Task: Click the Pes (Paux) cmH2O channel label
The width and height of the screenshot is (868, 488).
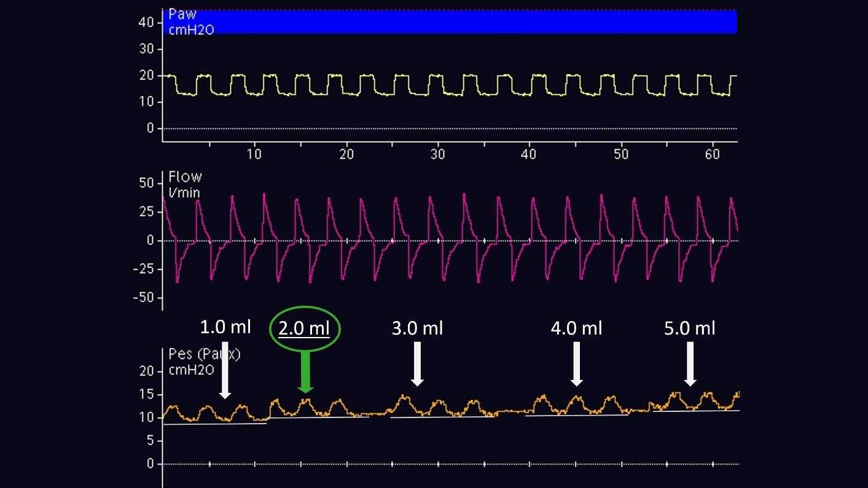Action: click(204, 362)
